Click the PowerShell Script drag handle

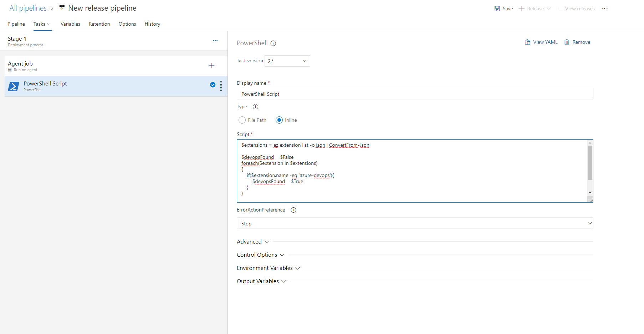pos(221,86)
